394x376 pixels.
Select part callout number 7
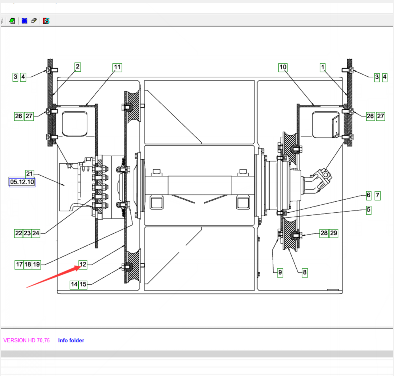pos(377,196)
